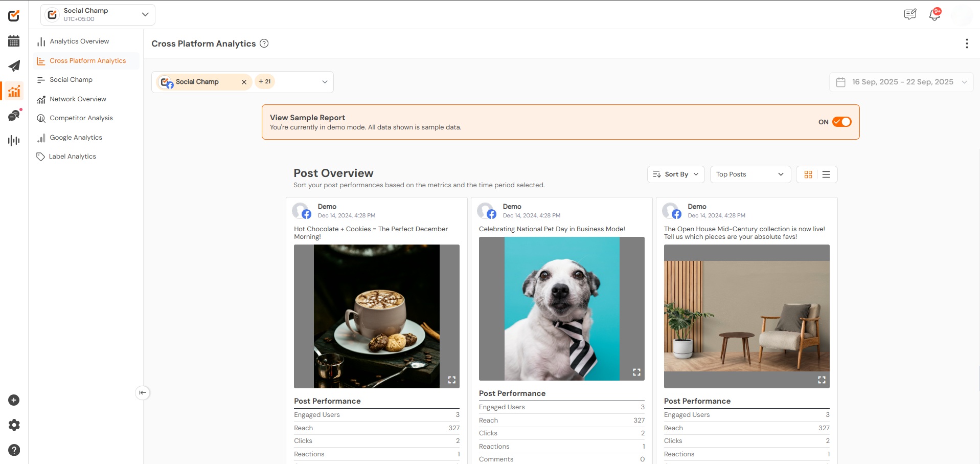The height and width of the screenshot is (464, 980).
Task: Click the dog with tie post thumbnail
Action: [x=562, y=308]
